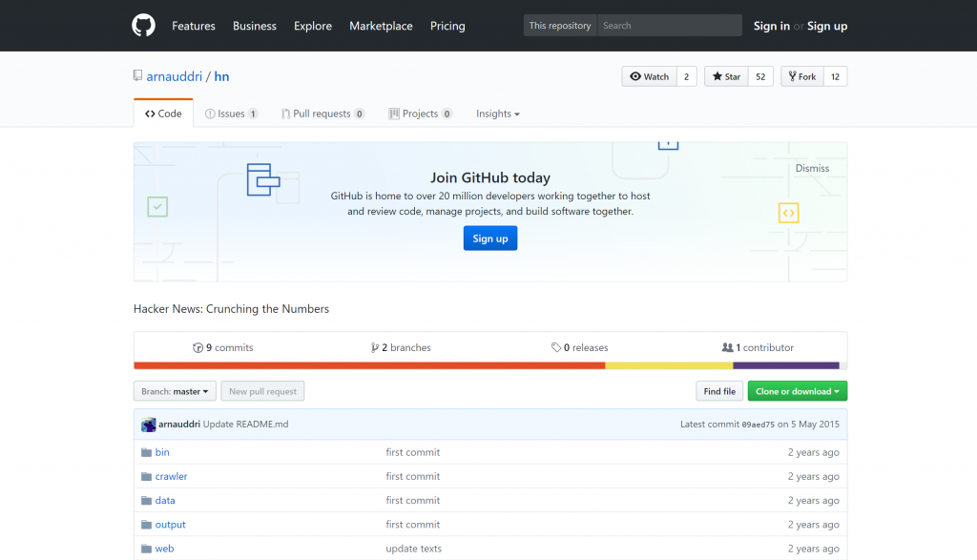Click the web folder icon
This screenshot has height=560, width=977.
(x=147, y=549)
